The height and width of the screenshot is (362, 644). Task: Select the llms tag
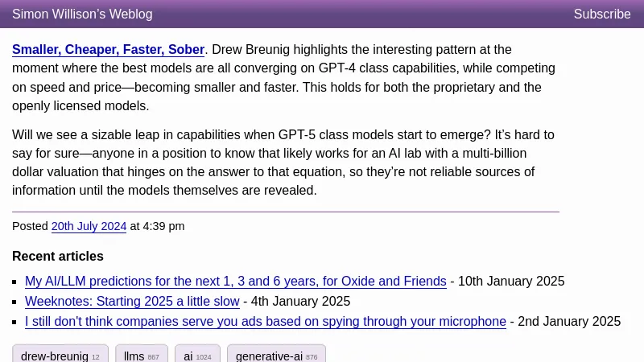141,356
